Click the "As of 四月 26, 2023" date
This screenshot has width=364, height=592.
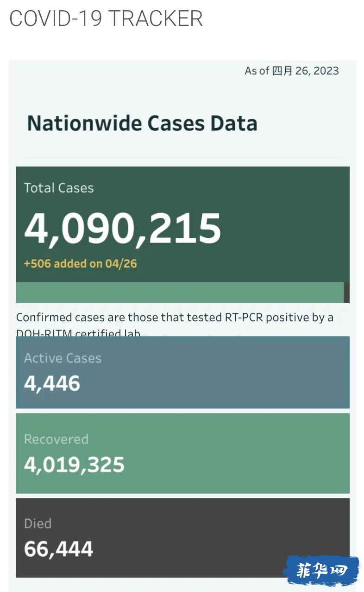tap(292, 71)
